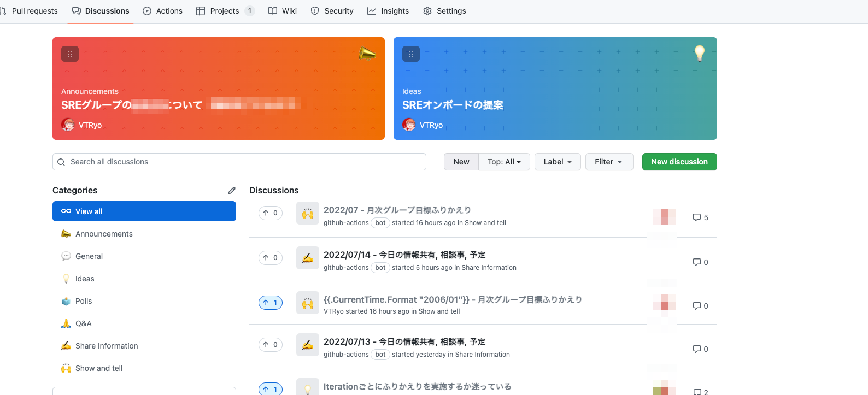Click Share Information link in 2022/07/14 row
This screenshot has height=395, width=868.
pos(489,268)
